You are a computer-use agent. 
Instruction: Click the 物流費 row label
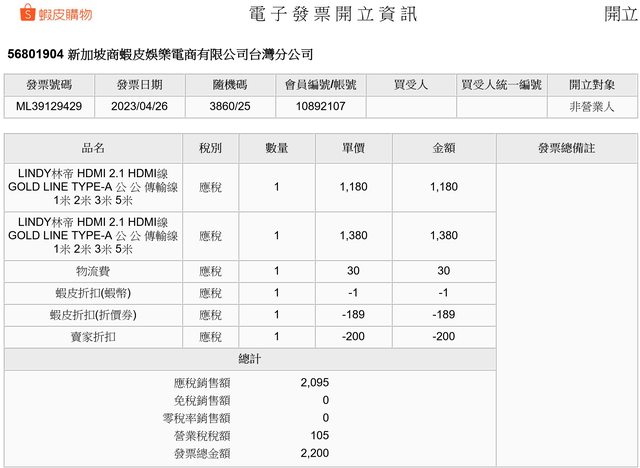pyautogui.click(x=93, y=271)
